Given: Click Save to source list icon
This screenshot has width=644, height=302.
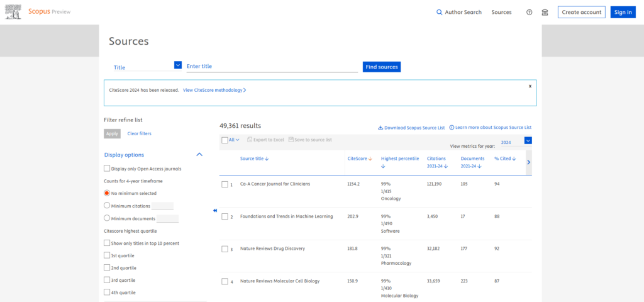Looking at the screenshot, I should click(291, 140).
